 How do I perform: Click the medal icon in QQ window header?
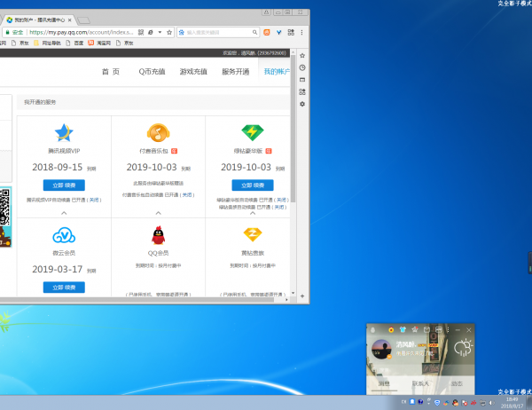pos(391,330)
